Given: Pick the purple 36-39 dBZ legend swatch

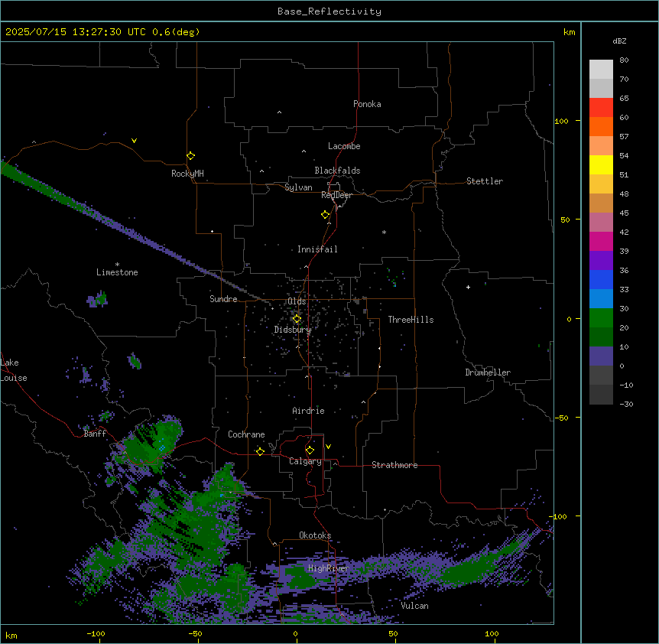Looking at the screenshot, I should pyautogui.click(x=601, y=260).
